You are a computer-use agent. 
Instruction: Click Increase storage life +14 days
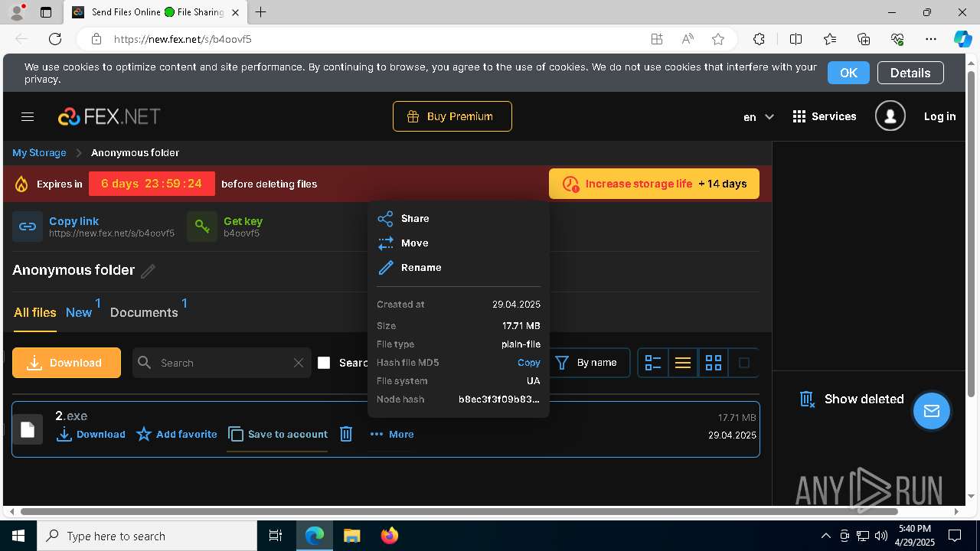pyautogui.click(x=654, y=184)
